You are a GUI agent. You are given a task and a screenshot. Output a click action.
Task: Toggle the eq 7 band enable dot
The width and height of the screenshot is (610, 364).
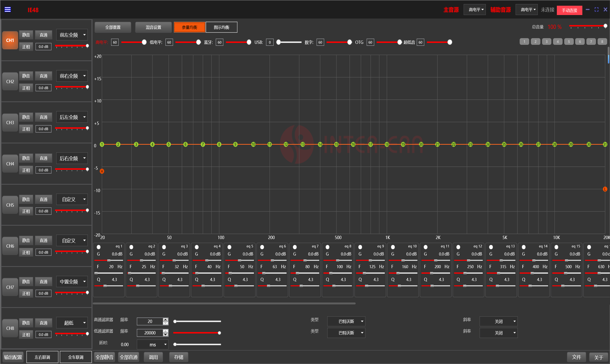(295, 247)
